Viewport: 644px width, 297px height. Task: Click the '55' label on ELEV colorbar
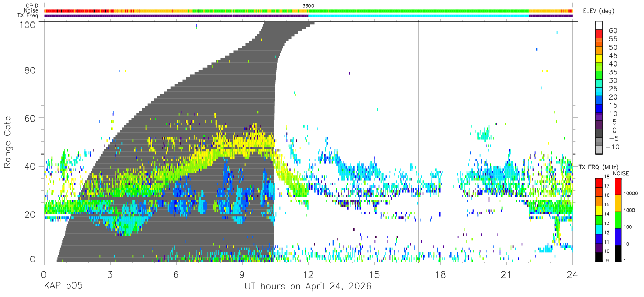[x=613, y=39]
